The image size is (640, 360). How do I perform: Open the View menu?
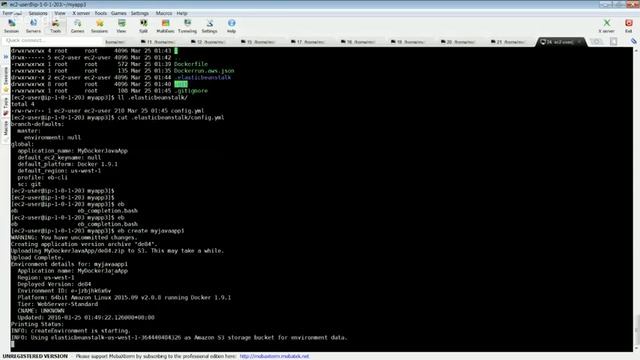tap(60, 13)
